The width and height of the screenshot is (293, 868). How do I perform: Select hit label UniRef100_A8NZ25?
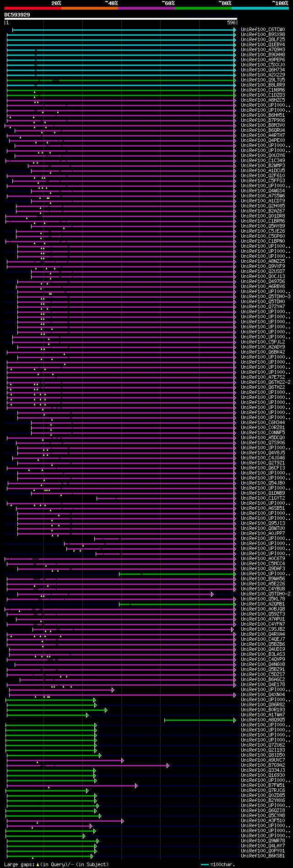[263, 262]
